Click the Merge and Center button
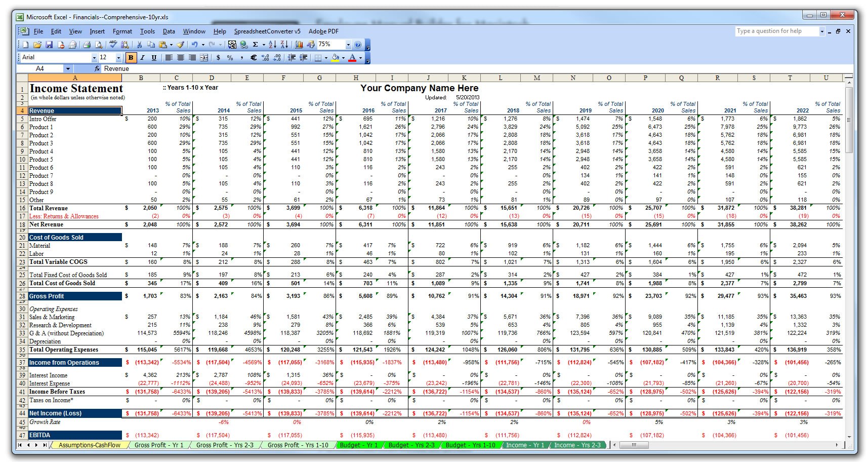This screenshot has height=462, width=868. tap(204, 58)
